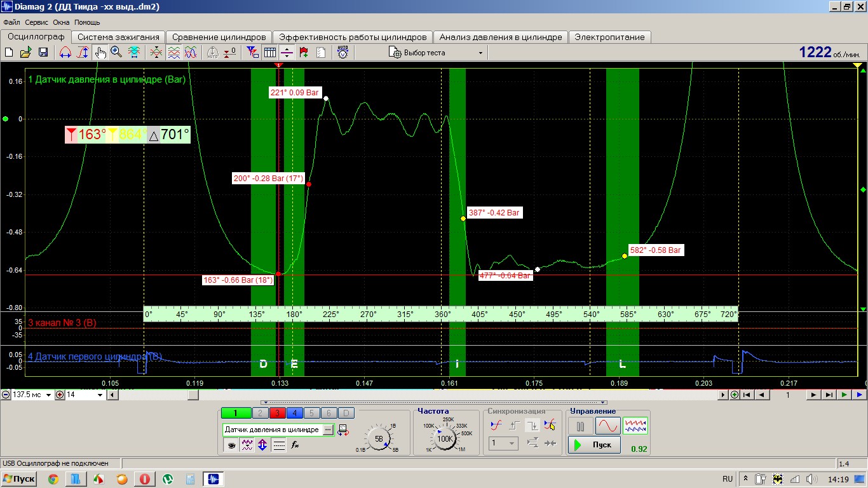
Task: Open sensor selection ellipsis button
Action: [x=328, y=430]
